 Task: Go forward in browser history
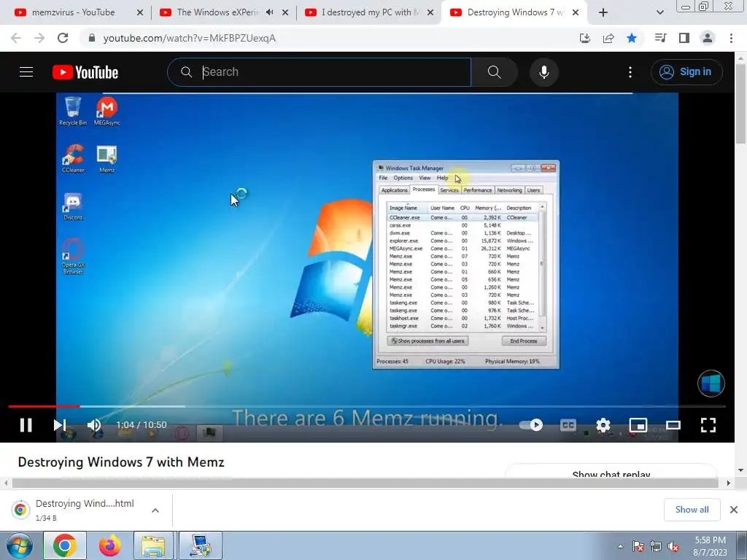point(39,38)
